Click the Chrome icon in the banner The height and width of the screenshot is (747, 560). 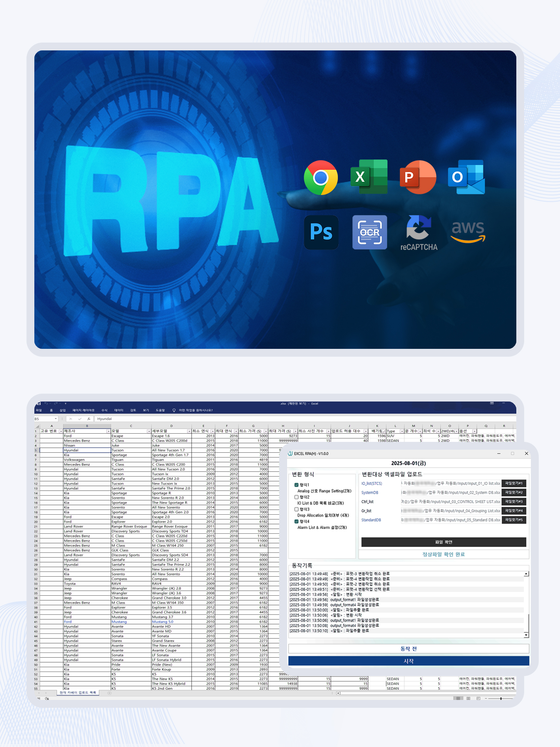point(321,178)
